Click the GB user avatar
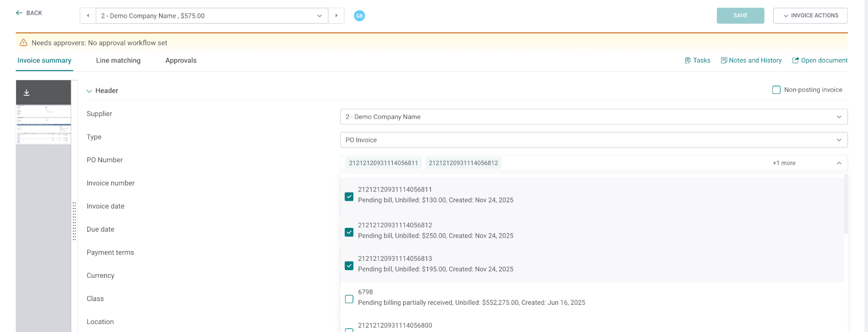868x332 pixels. coord(359,16)
